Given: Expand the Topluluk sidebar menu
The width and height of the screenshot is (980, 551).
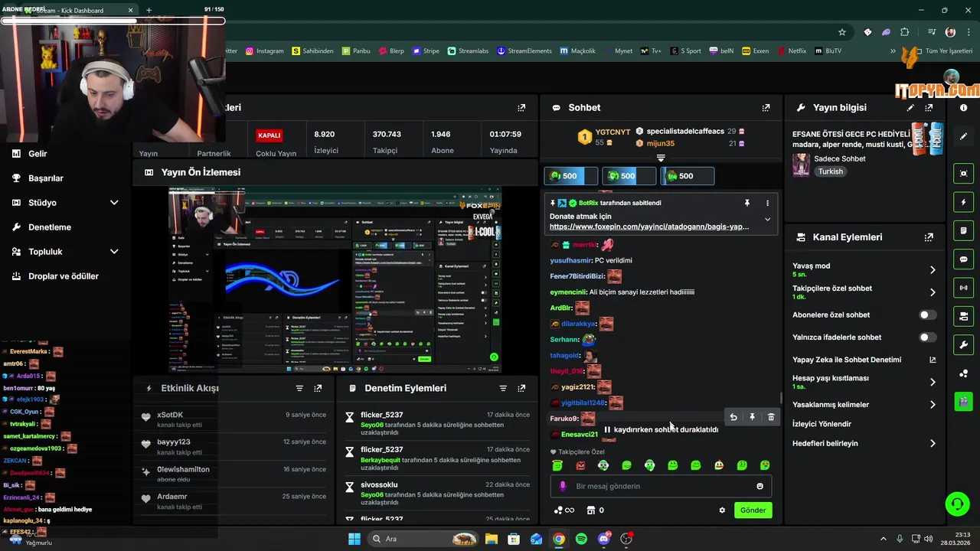Looking at the screenshot, I should [x=114, y=252].
